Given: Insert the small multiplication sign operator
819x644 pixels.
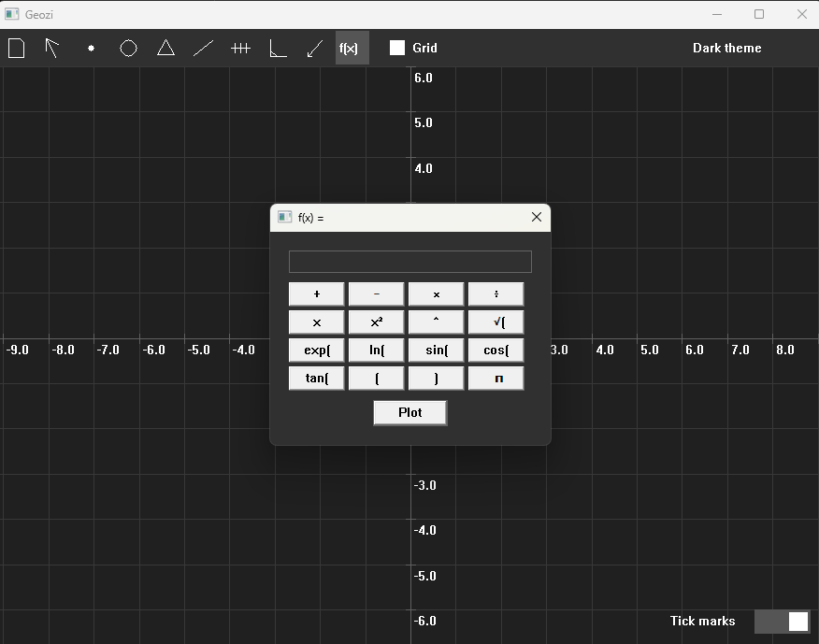Looking at the screenshot, I should tap(436, 294).
